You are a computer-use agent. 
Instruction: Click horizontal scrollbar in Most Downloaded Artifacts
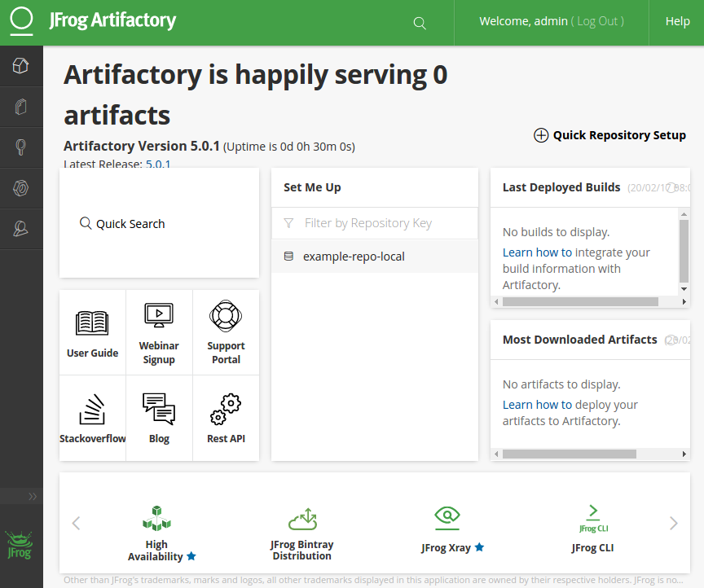point(570,454)
